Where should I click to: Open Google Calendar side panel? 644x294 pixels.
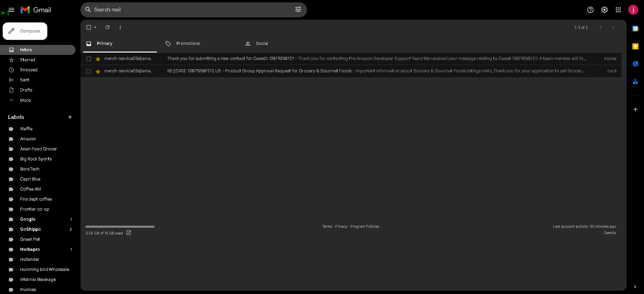(x=635, y=29)
